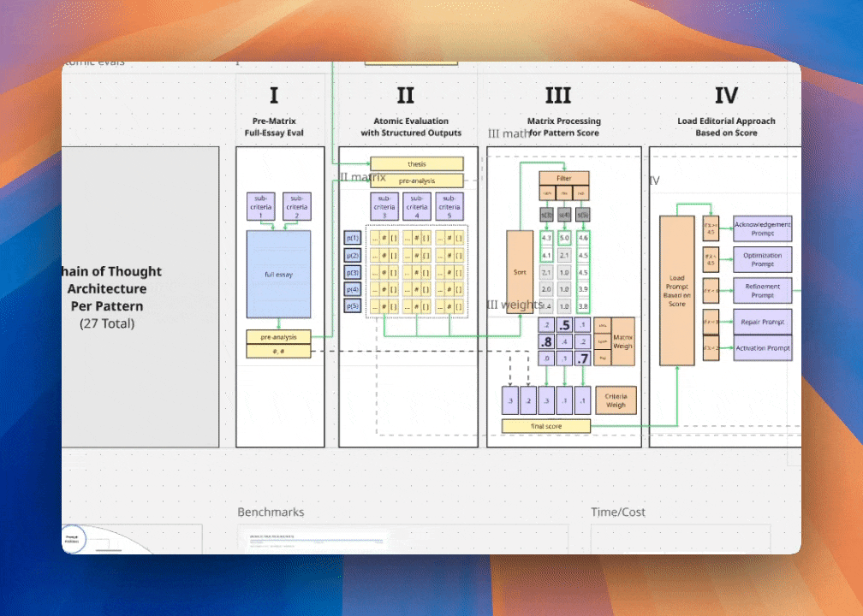863x616 pixels.
Task: Select the sub-criteria 3 box
Action: 384,206
